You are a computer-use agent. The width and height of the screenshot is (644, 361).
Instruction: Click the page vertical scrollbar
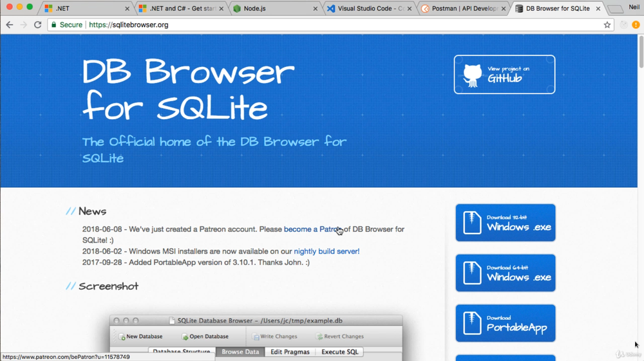641,52
